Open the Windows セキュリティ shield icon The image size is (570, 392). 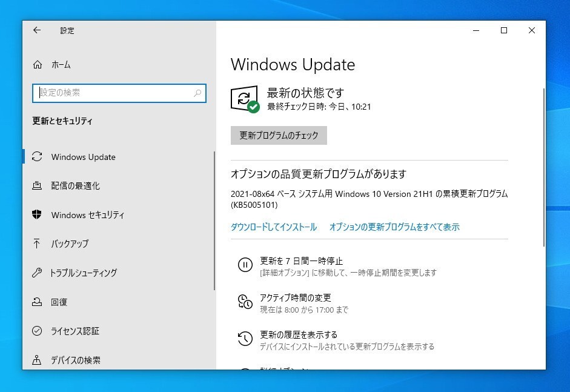[37, 214]
